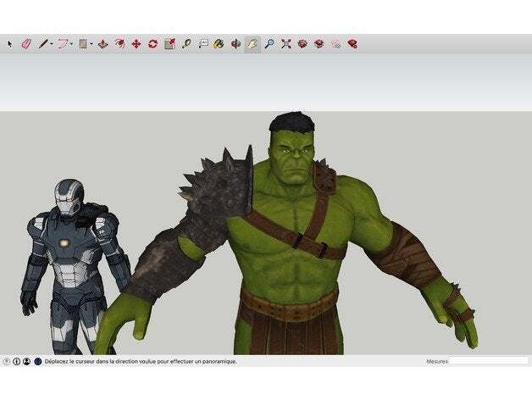
Task: Select the Zoom magnifier tool
Action: coord(269,44)
